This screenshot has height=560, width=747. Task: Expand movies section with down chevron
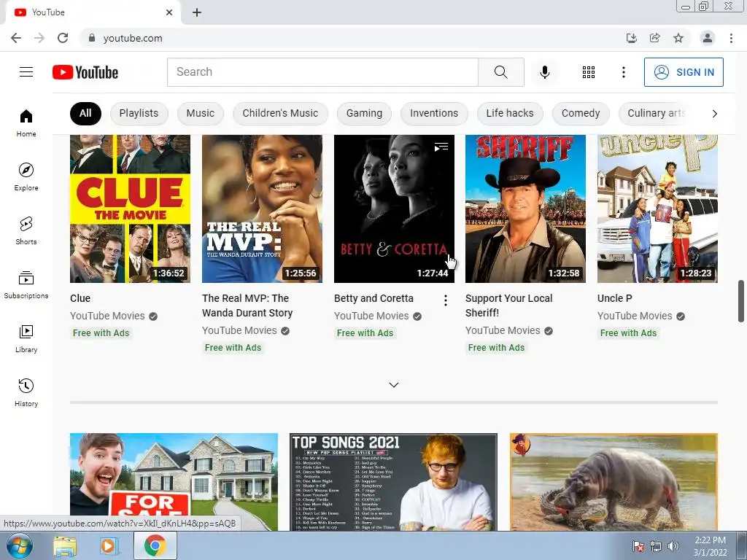[393, 385]
